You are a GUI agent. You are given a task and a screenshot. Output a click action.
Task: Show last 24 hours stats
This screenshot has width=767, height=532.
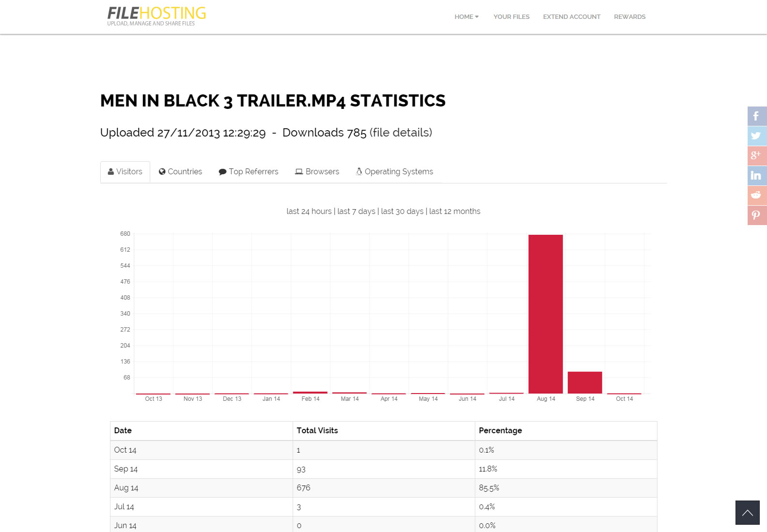coord(309,212)
